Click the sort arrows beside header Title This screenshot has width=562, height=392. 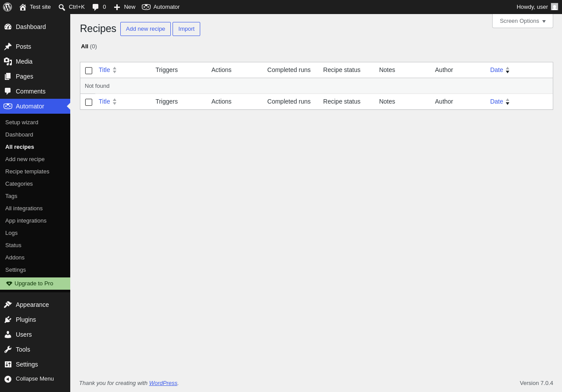[115, 70]
